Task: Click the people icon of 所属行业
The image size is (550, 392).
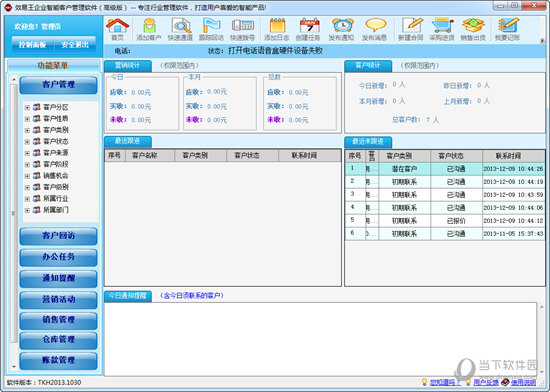Action: point(37,198)
